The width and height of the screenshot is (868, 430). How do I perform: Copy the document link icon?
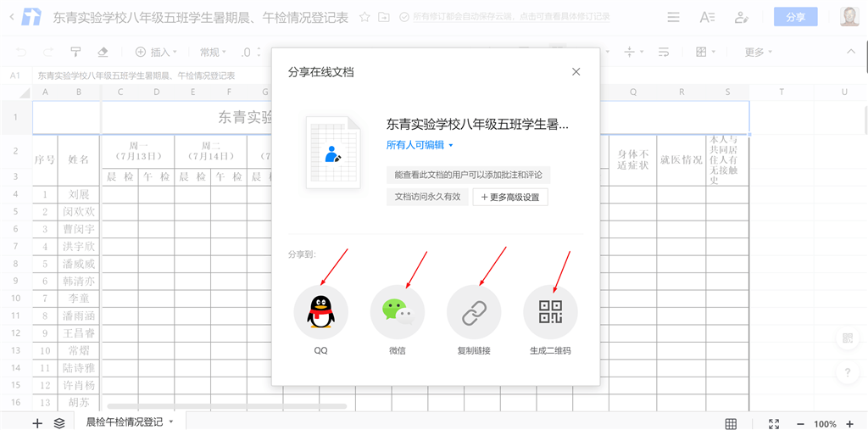coord(474,312)
